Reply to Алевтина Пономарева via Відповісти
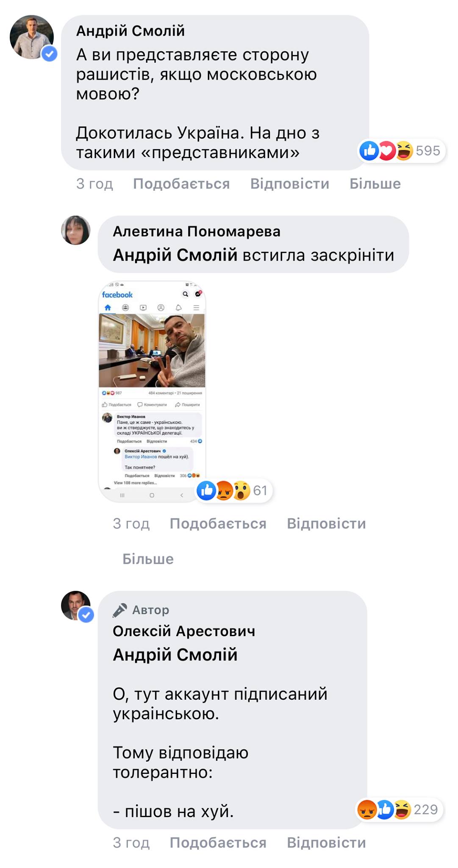Image resolution: width=458 pixels, height=868 pixels. [326, 524]
